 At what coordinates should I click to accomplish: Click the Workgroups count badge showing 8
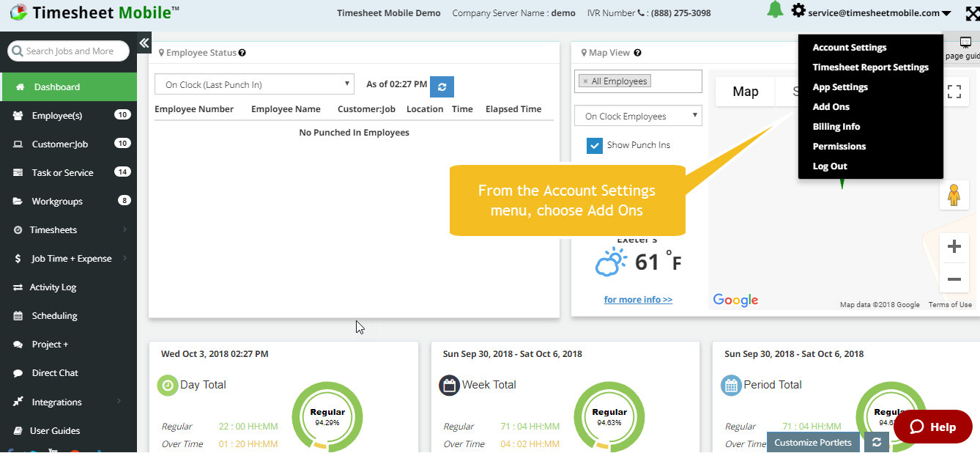tap(125, 201)
